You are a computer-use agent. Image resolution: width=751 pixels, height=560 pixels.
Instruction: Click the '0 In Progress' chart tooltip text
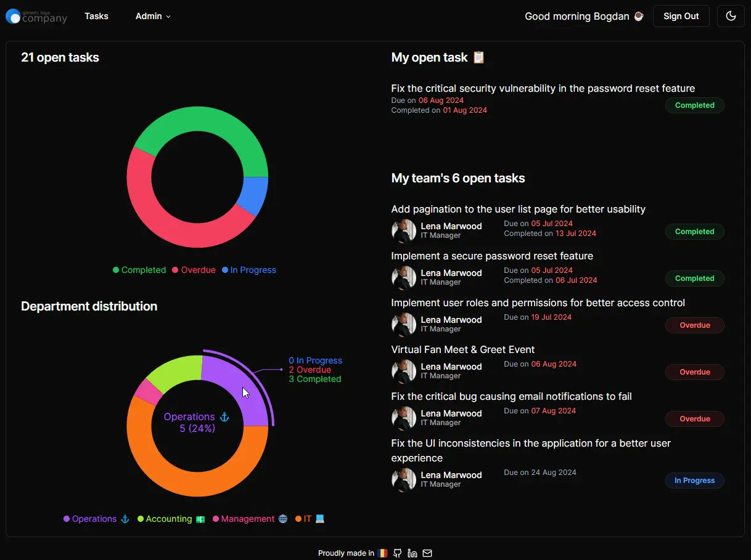tap(315, 360)
